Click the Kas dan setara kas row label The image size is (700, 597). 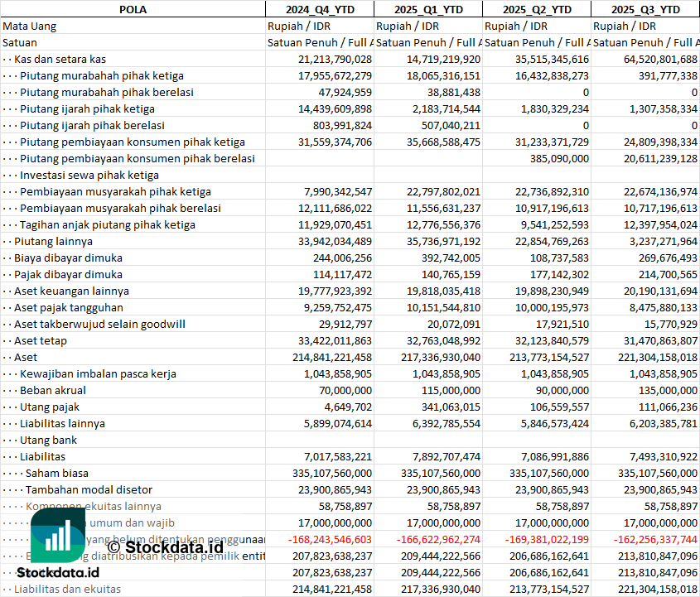pos(60,59)
